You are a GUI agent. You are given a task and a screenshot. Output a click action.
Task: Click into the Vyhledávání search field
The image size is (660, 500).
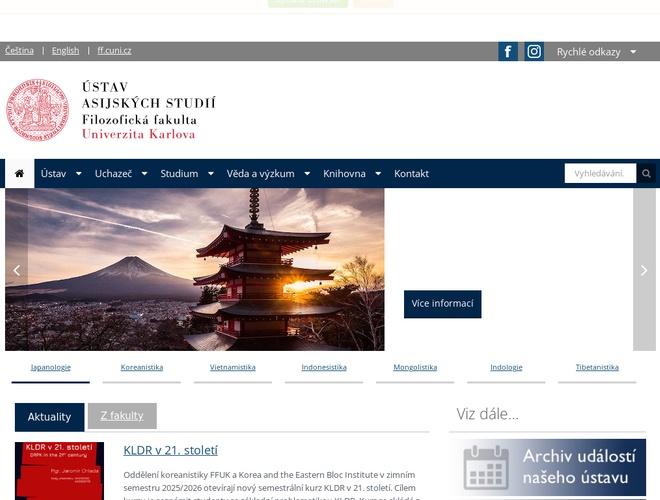coord(600,174)
